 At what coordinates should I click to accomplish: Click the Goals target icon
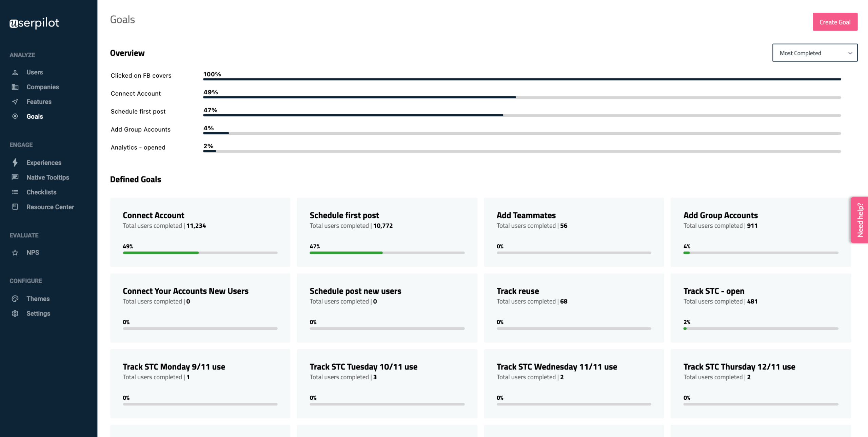click(x=15, y=116)
